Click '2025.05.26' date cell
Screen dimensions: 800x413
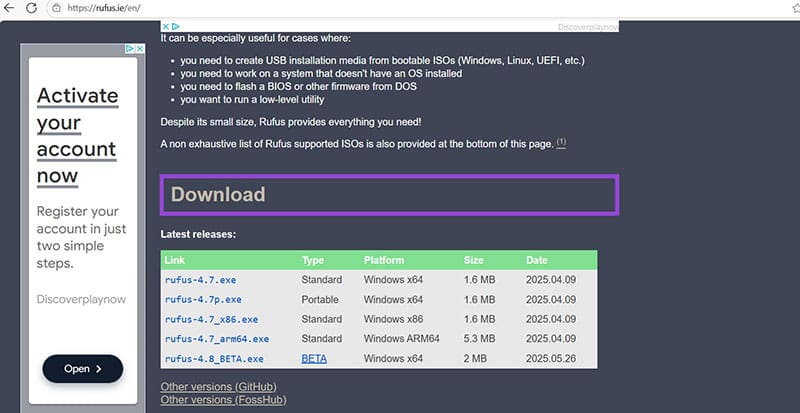[551, 359]
